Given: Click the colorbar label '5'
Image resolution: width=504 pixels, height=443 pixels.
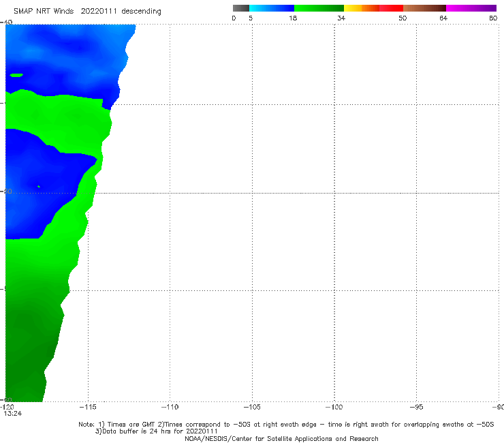Looking at the screenshot, I should coord(251,18).
